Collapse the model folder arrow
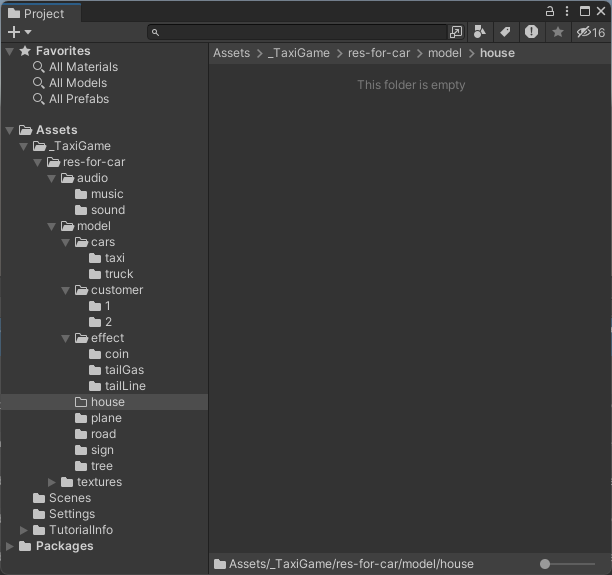Image resolution: width=612 pixels, height=575 pixels. point(52,226)
